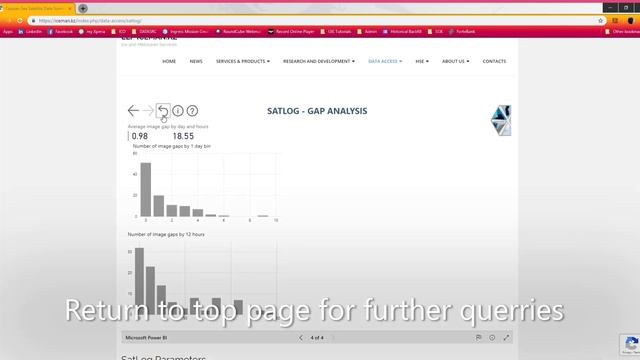
Task: Open the RoundCube Webmail bookmark
Action: pos(238,31)
